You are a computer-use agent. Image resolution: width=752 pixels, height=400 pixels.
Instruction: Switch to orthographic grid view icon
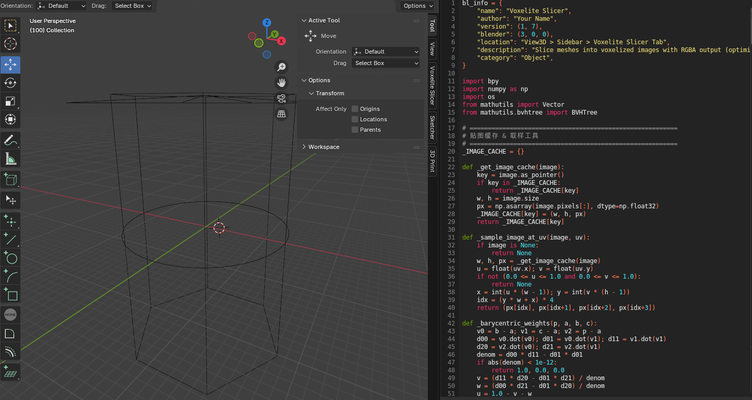point(282,114)
